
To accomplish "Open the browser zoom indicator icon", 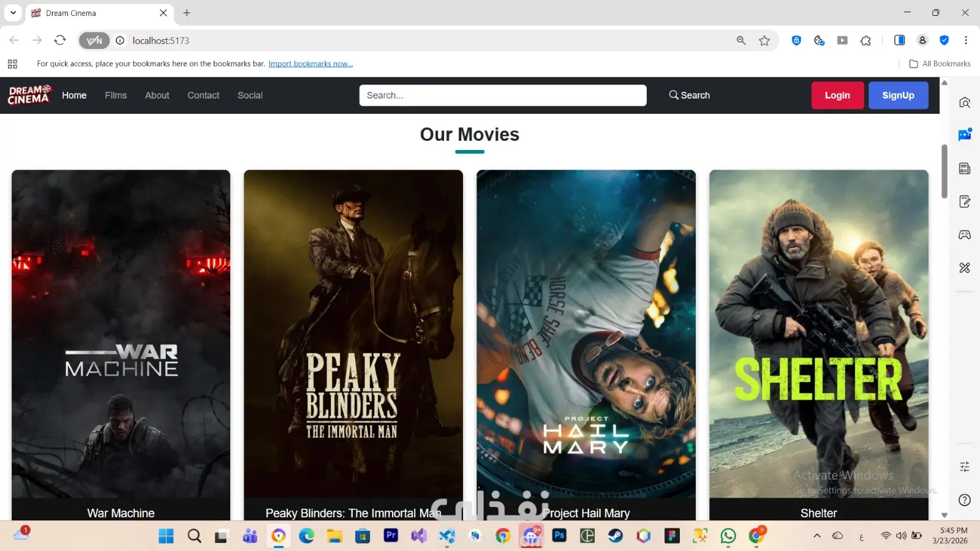I will (741, 40).
